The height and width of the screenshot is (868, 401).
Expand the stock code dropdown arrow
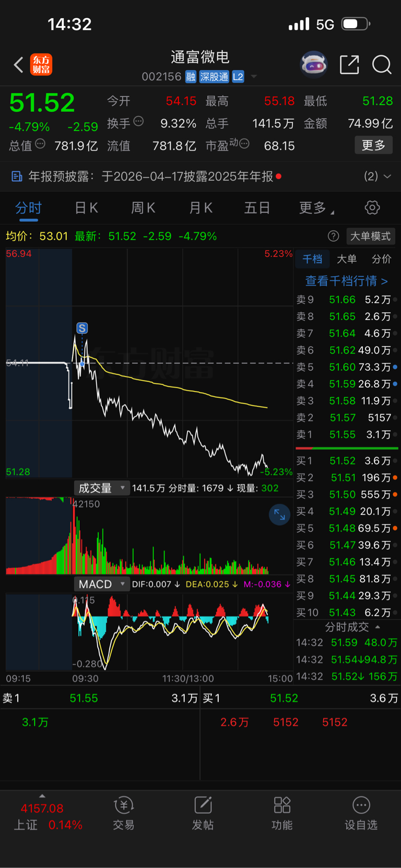coord(254,77)
